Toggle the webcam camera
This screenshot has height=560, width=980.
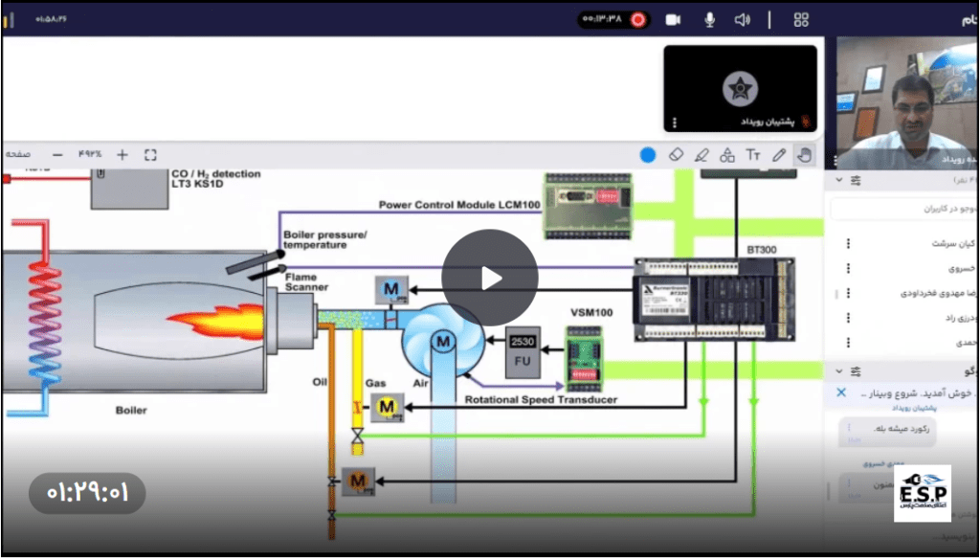[x=673, y=19]
